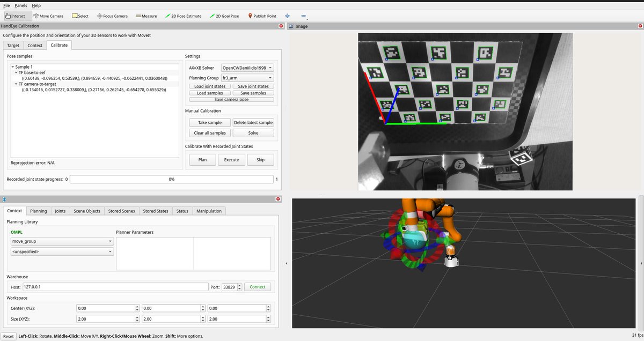Click the Solve button

point(253,133)
